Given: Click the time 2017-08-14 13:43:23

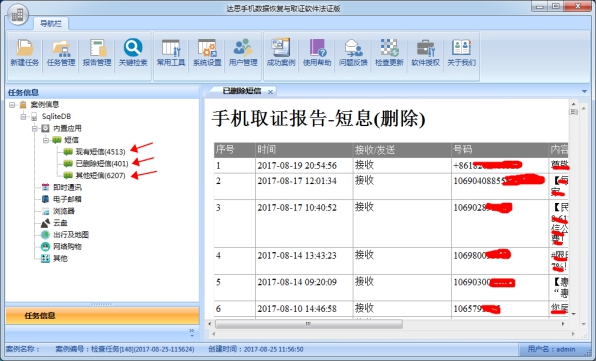Looking at the screenshot, I should point(297,255).
